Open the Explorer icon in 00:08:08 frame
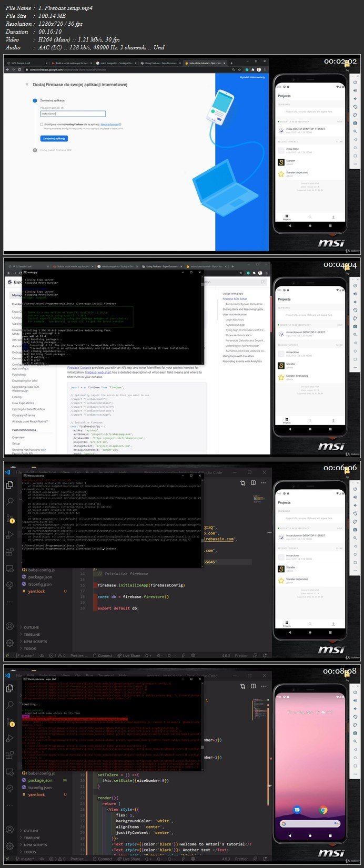This screenshot has height=868, width=364. pos(9,688)
